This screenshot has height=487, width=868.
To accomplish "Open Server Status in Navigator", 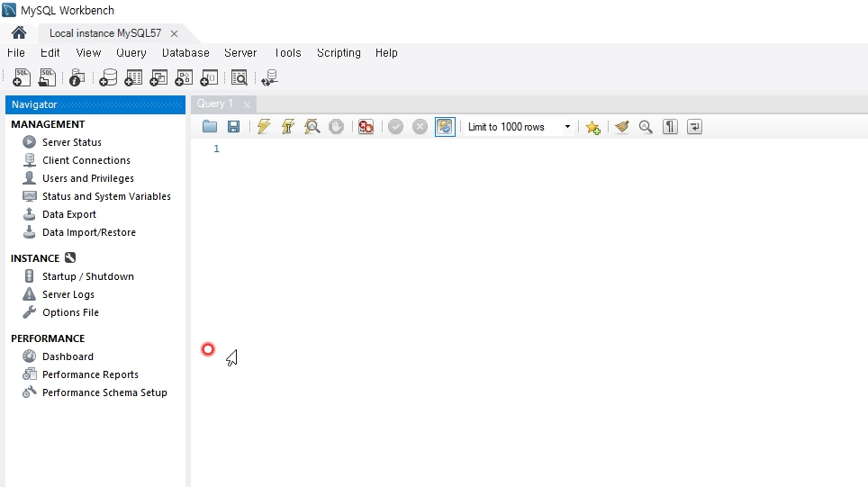I will pos(72,142).
